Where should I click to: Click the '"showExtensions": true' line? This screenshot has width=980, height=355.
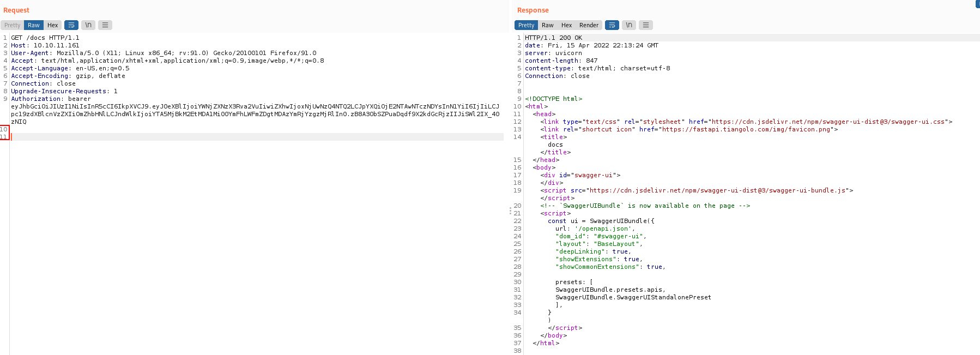pos(599,260)
